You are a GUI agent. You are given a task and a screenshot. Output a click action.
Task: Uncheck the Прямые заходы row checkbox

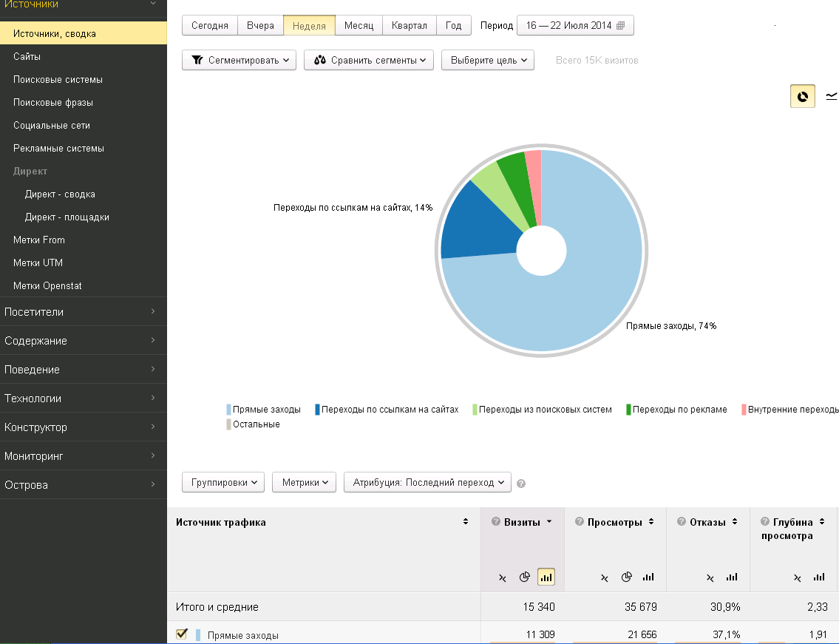pos(181,634)
